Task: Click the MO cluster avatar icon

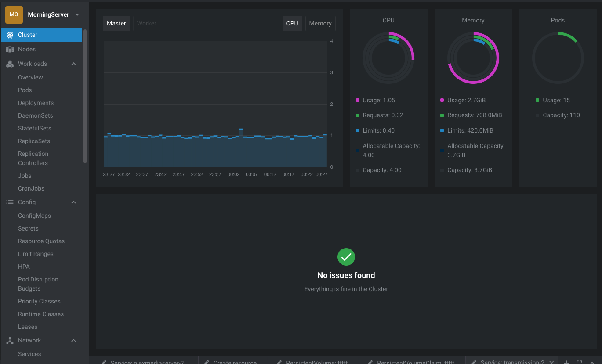Action: pos(14,14)
